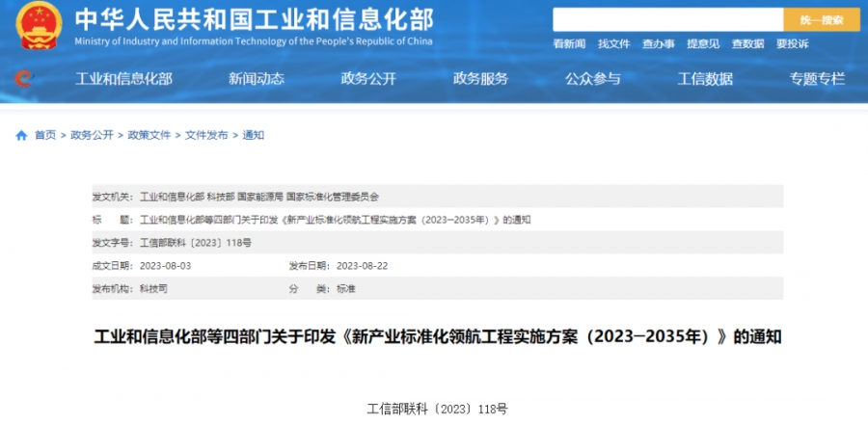
Task: Click the site title 中华人民共和国工业和信息化部
Action: pyautogui.click(x=254, y=19)
